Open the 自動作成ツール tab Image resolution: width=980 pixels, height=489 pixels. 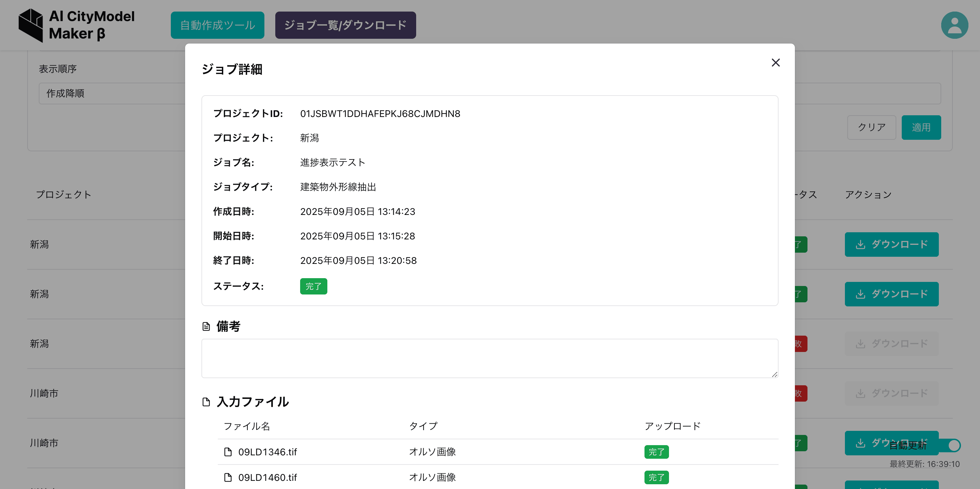[217, 25]
